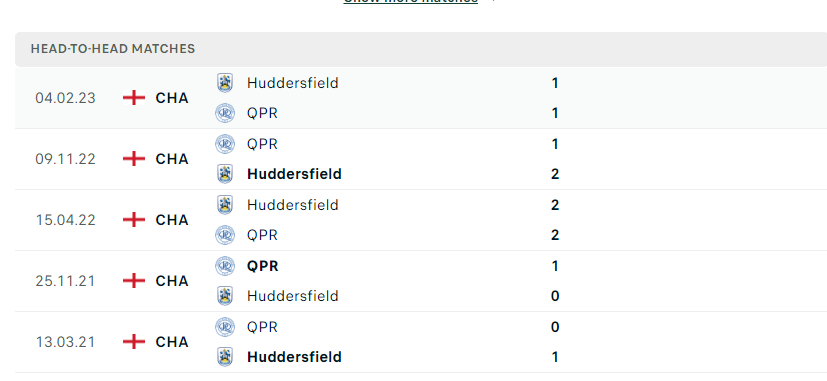827x381 pixels.
Task: Click Huddersfield crest in 09.11.22 match
Action: (225, 174)
